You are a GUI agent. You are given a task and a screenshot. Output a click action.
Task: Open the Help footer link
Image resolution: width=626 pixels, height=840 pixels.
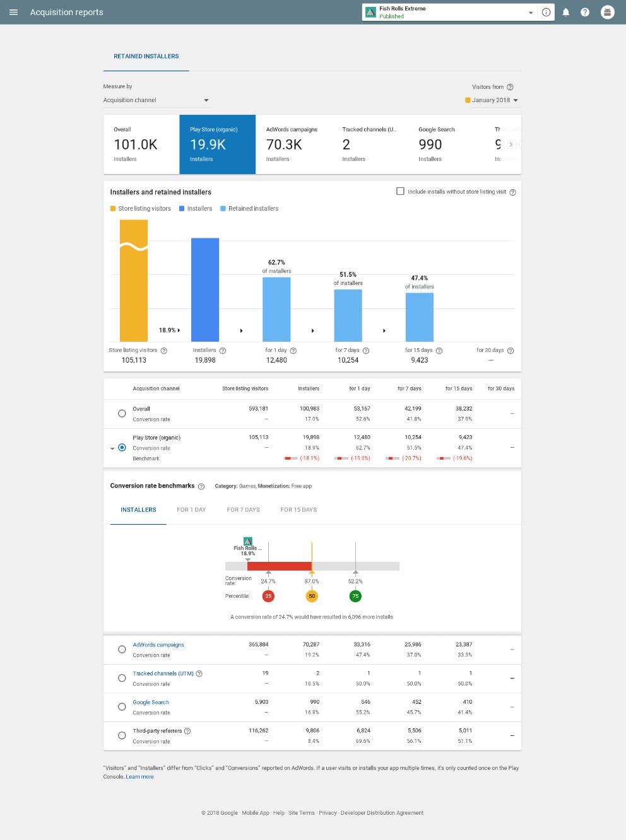pos(279,813)
